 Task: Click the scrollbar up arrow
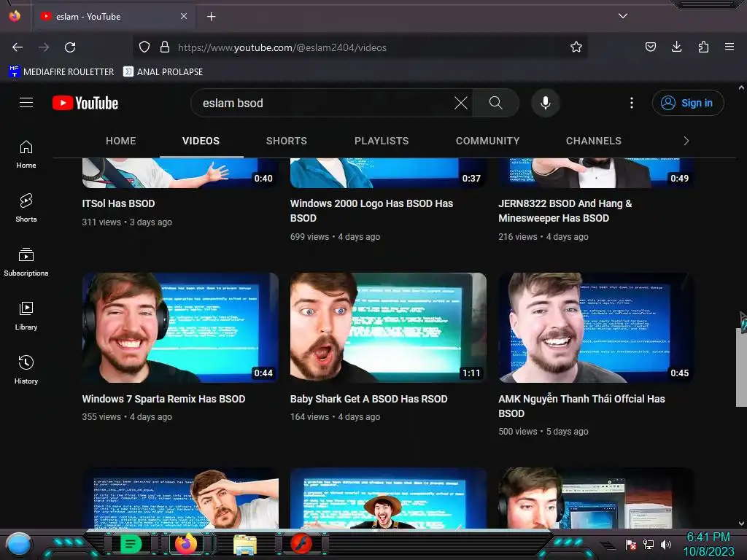coord(741,87)
